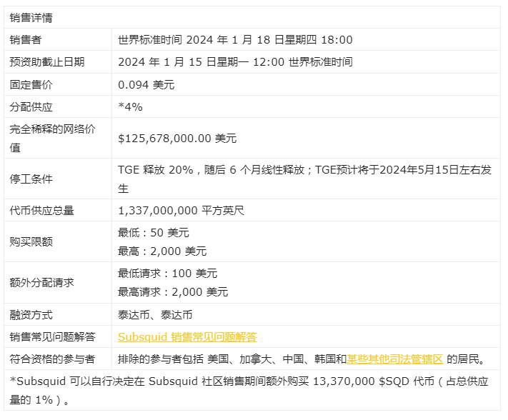
Task: Select the "泰达币、泰达币" funding method value
Action: point(155,314)
